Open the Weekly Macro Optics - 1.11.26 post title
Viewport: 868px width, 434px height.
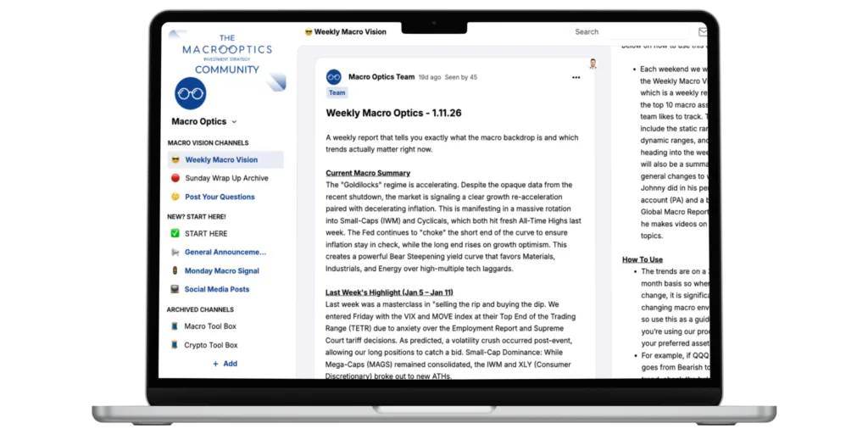coord(393,113)
